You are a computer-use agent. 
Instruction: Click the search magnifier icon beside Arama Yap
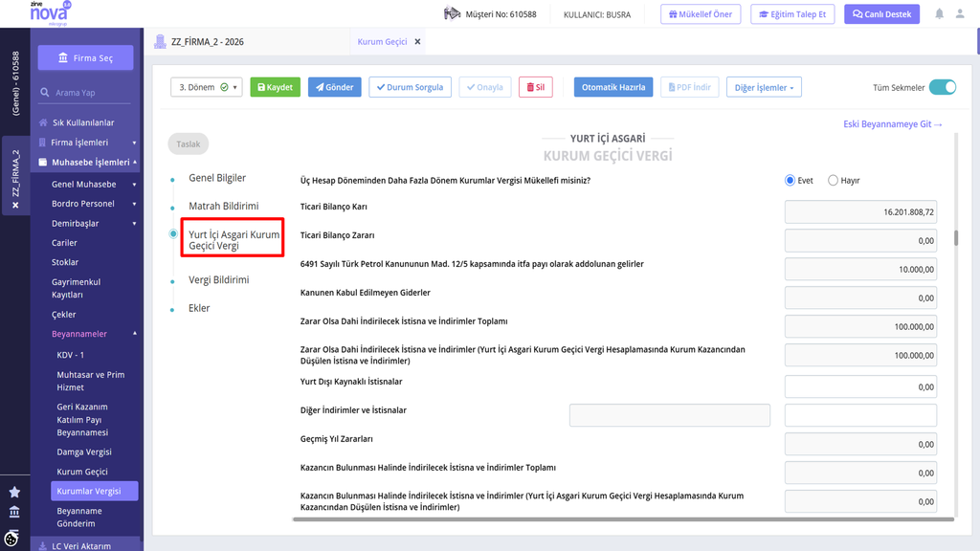[44, 93]
